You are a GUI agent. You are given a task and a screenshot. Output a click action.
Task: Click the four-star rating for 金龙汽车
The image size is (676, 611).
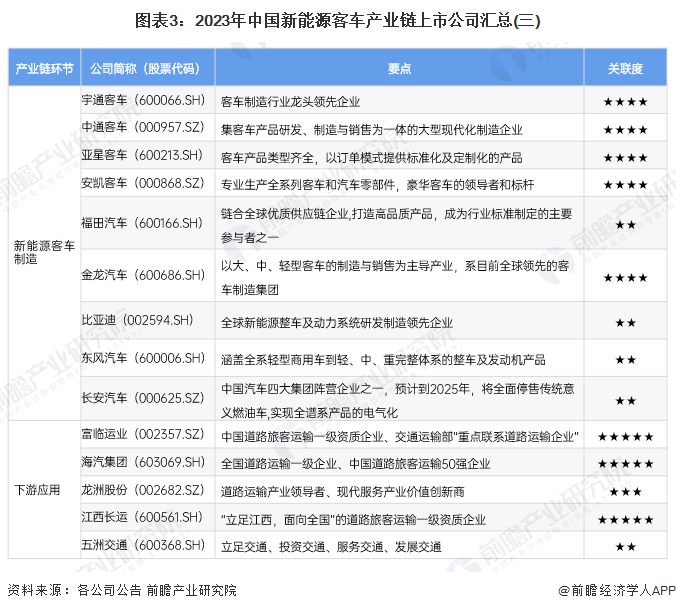[625, 278]
